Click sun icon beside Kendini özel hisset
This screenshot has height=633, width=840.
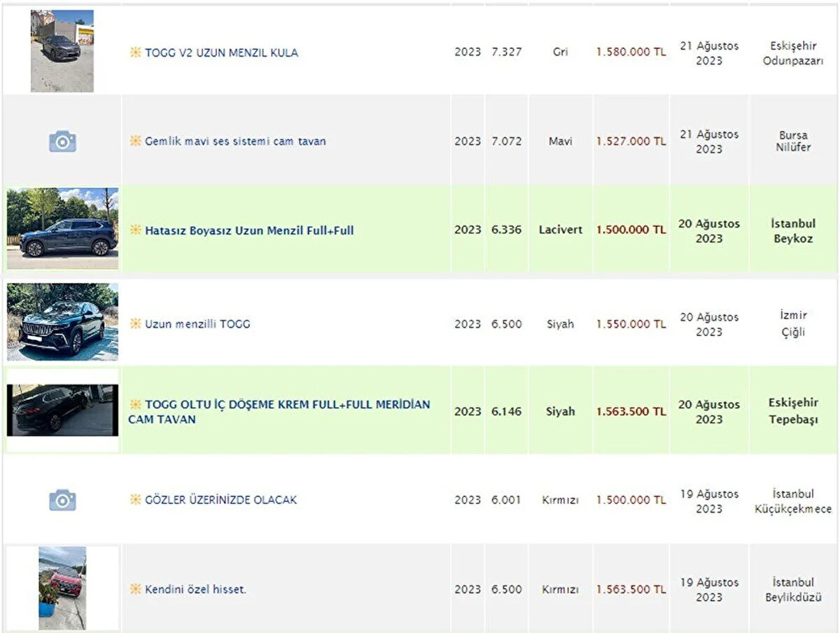click(x=135, y=590)
